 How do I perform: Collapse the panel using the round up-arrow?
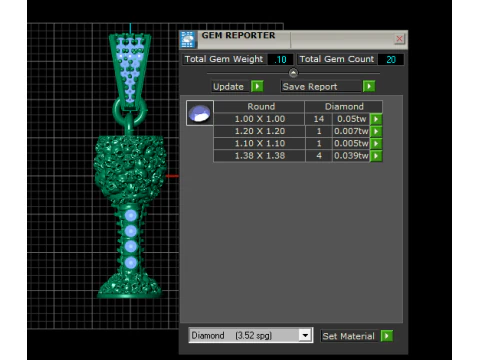pos(293,73)
